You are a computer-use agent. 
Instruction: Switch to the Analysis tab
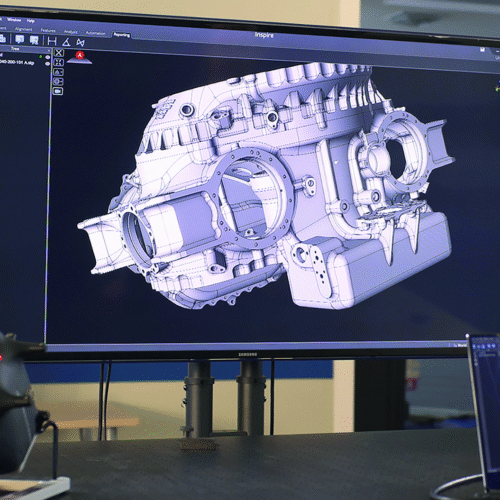(x=71, y=32)
